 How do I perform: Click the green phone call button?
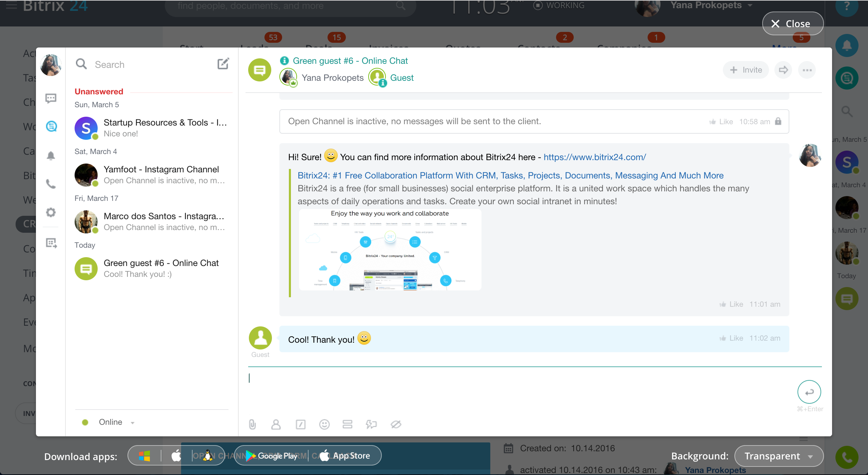pyautogui.click(x=847, y=457)
